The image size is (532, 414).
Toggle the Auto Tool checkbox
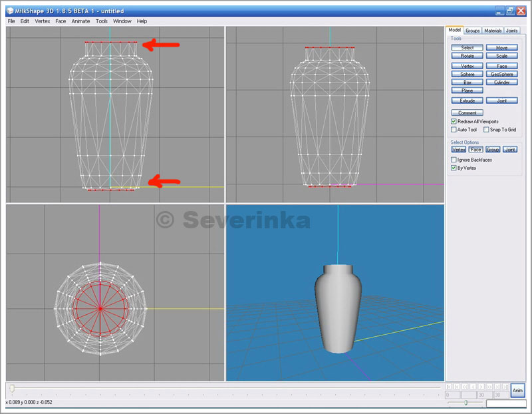click(x=454, y=130)
